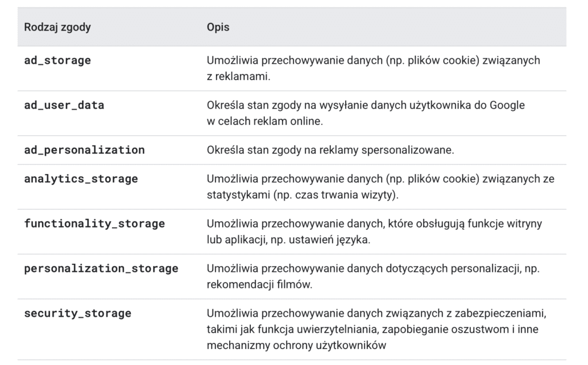588x365 pixels.
Task: Click the security_storage consent type name
Action: 78,313
